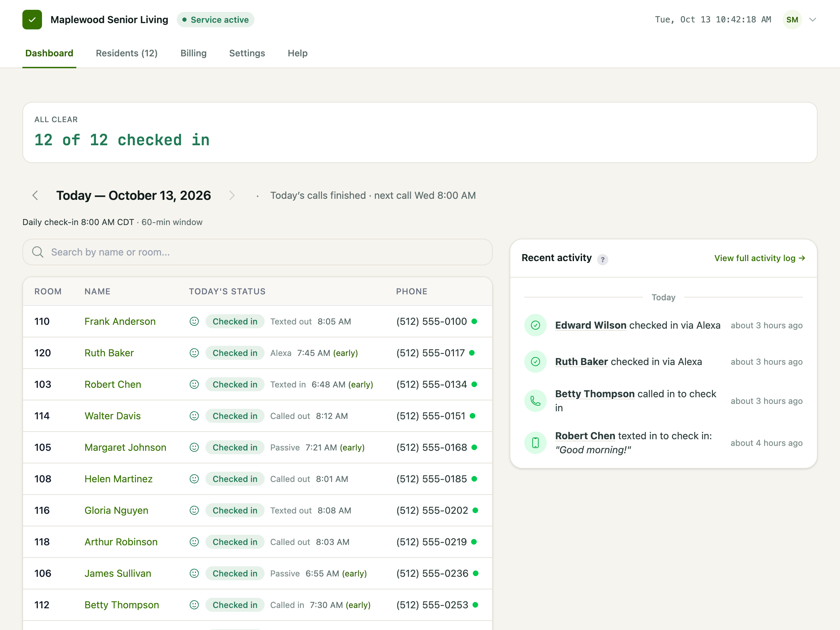Switch to the Dashboard tab
The height and width of the screenshot is (630, 840).
click(x=49, y=53)
